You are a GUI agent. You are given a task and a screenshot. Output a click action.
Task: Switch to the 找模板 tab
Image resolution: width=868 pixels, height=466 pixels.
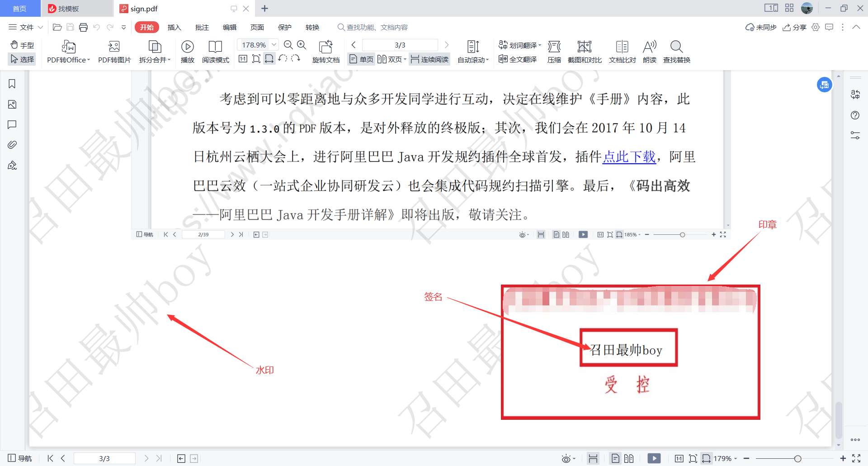click(77, 9)
